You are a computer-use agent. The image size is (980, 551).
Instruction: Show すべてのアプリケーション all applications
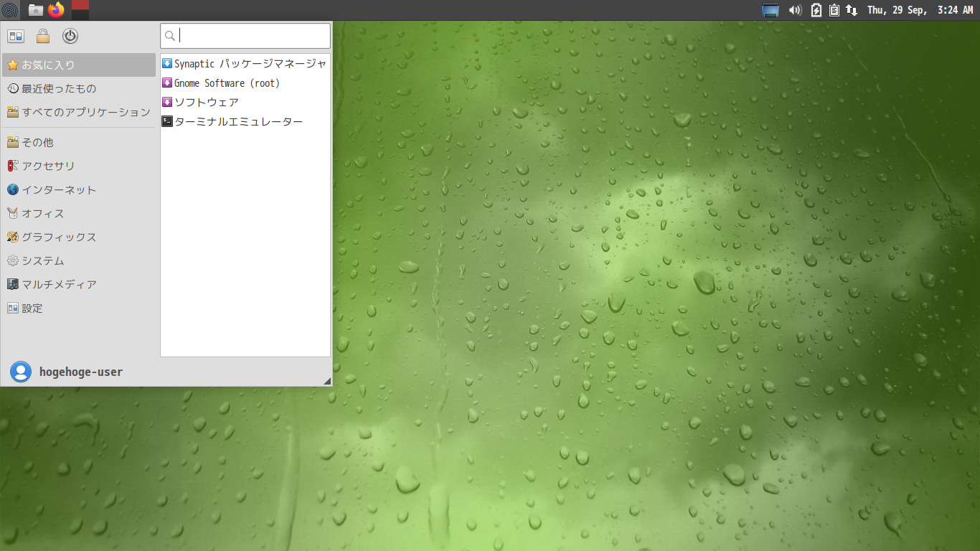[79, 112]
